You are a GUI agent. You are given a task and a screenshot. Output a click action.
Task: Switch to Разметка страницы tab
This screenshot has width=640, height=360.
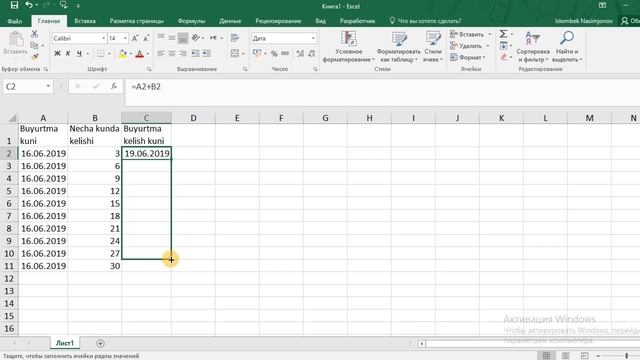click(136, 21)
